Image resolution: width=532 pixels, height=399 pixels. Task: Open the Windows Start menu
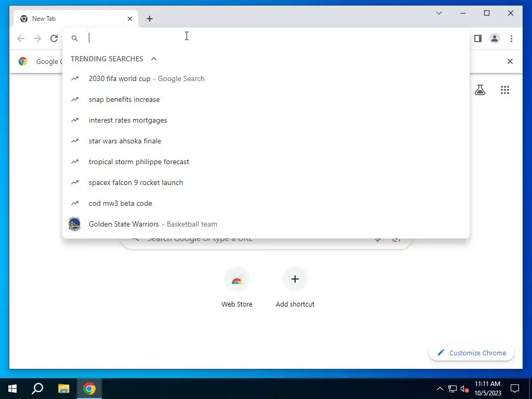click(12, 389)
